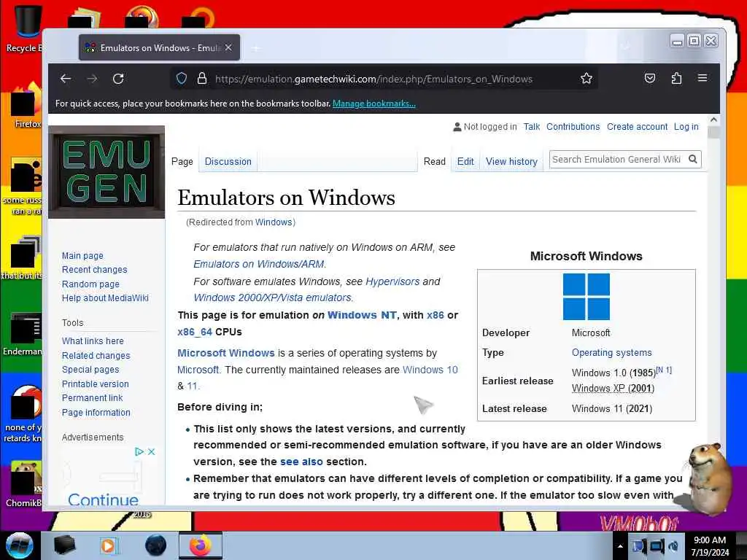Bookmark this page with the star icon

point(587,78)
